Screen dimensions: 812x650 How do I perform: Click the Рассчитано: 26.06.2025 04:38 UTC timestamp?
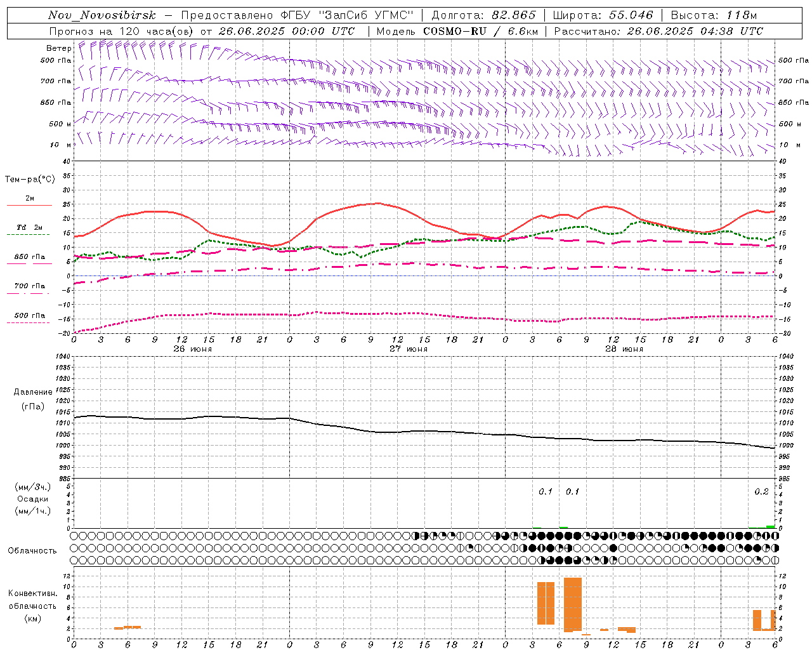[658, 31]
